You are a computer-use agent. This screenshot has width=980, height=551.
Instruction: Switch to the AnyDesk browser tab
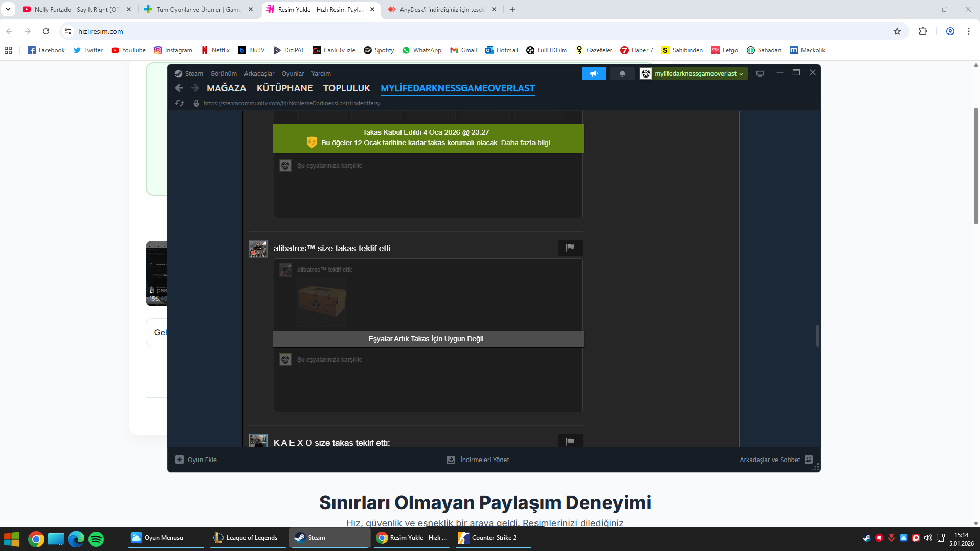(442, 9)
